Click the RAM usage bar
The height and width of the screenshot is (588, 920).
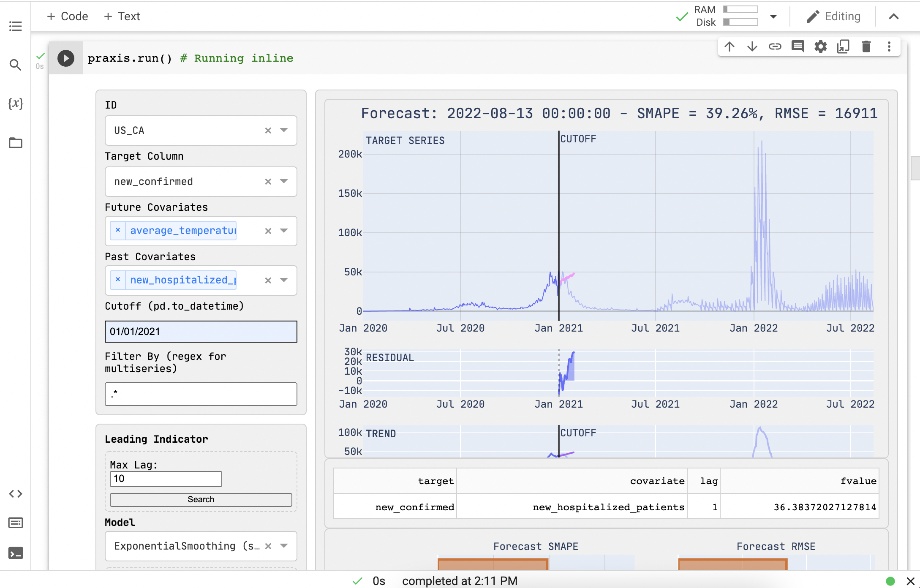pyautogui.click(x=740, y=9)
